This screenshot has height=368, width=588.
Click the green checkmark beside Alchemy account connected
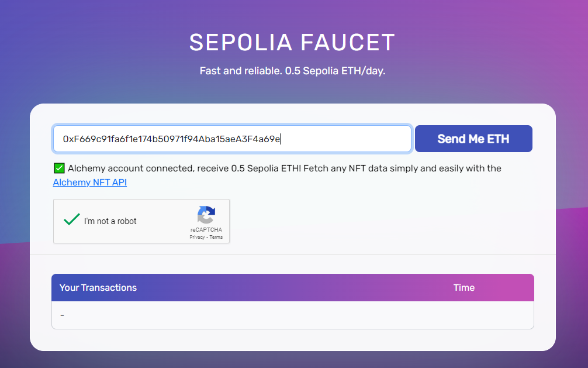point(59,168)
